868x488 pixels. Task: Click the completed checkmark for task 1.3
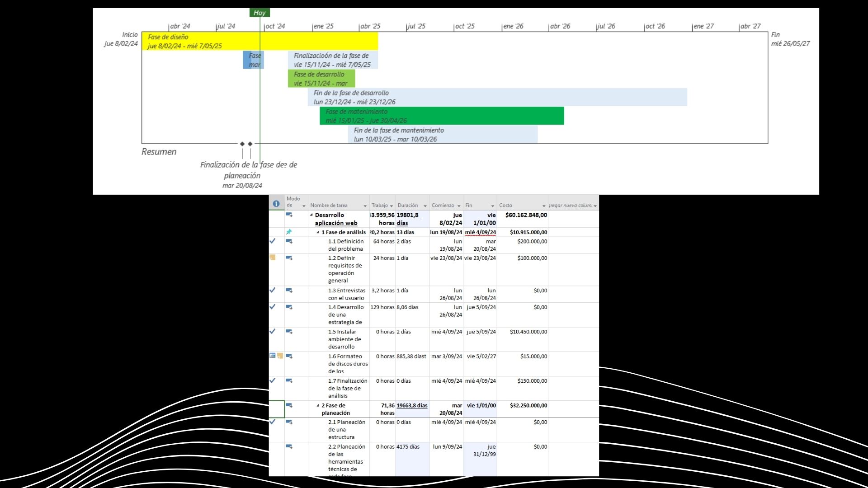pos(273,290)
